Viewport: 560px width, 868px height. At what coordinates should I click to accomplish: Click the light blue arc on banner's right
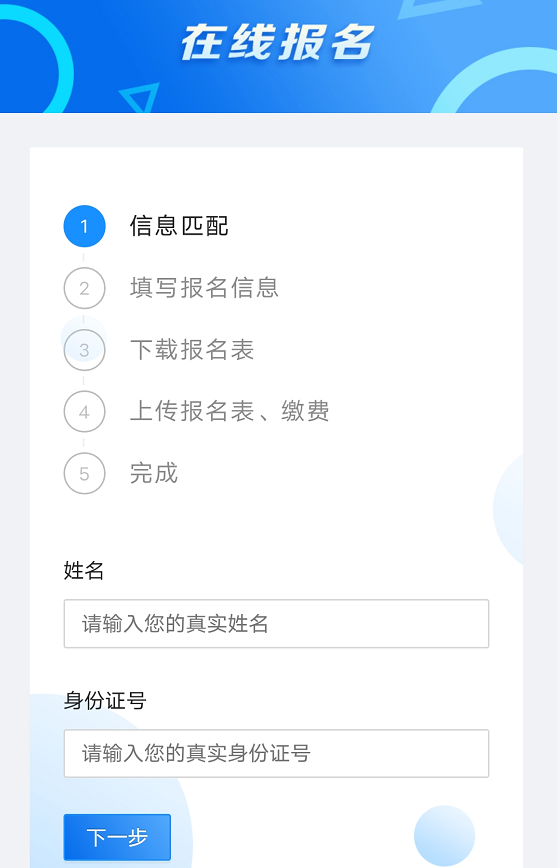(495, 82)
